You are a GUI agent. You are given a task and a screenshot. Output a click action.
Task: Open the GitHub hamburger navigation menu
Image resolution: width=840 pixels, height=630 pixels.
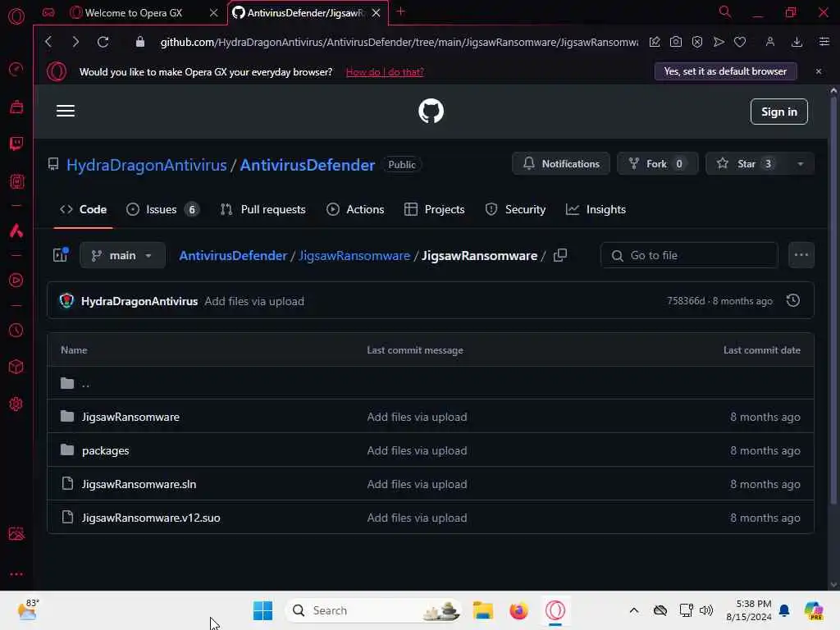tap(66, 111)
